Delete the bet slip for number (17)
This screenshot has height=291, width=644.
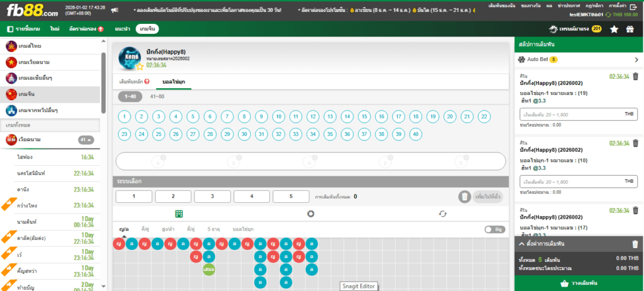point(635,210)
